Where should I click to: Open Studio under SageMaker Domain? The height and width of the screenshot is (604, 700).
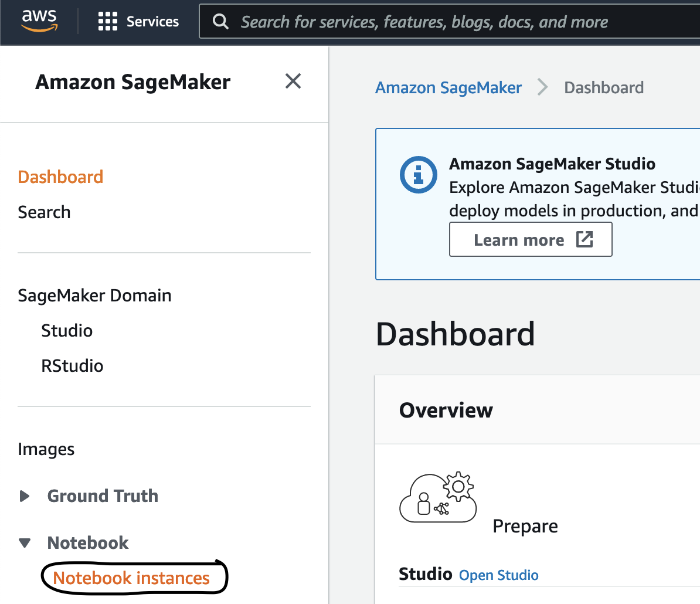pyautogui.click(x=67, y=331)
